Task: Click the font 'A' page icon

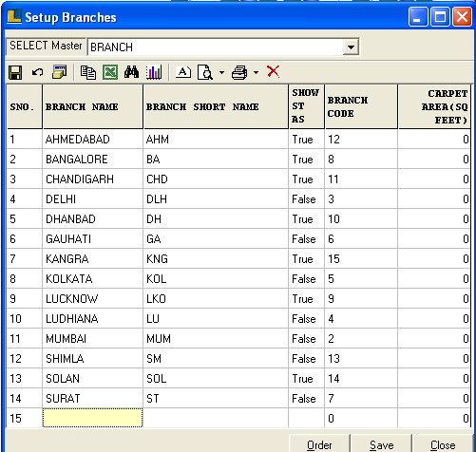Action: (x=183, y=72)
